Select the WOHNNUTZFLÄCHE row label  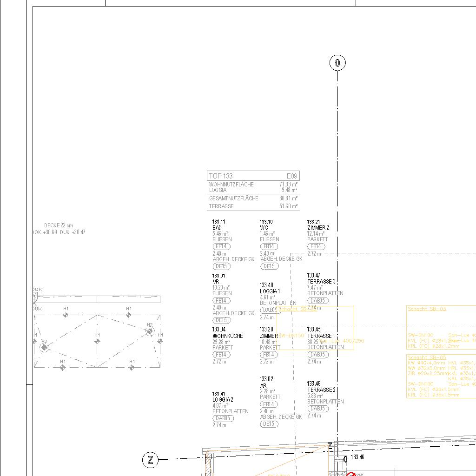tap(231, 184)
